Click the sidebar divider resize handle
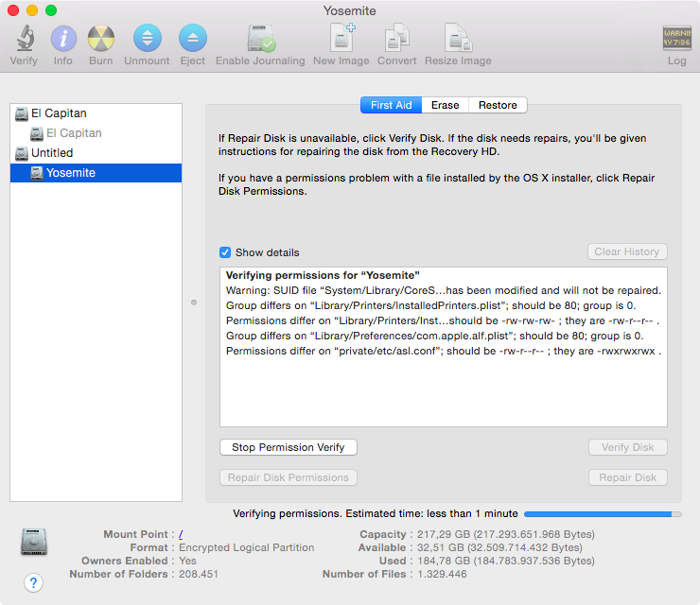Image resolution: width=700 pixels, height=605 pixels. pyautogui.click(x=194, y=302)
